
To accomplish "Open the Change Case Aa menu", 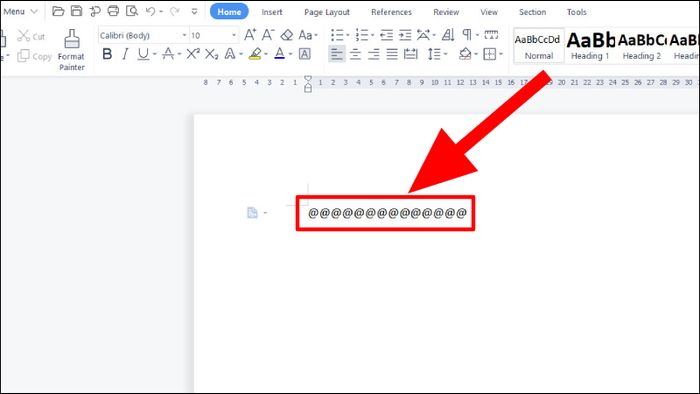I will click(308, 35).
